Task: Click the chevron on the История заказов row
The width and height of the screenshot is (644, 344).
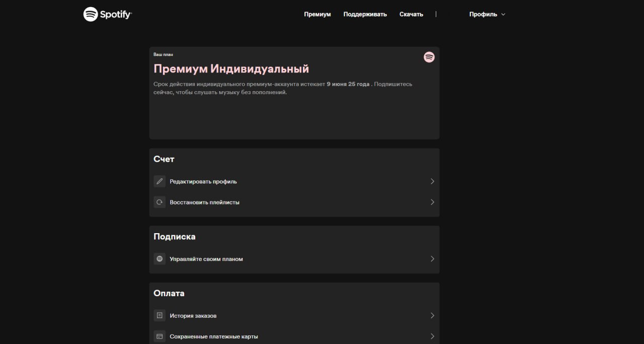Action: pos(432,316)
